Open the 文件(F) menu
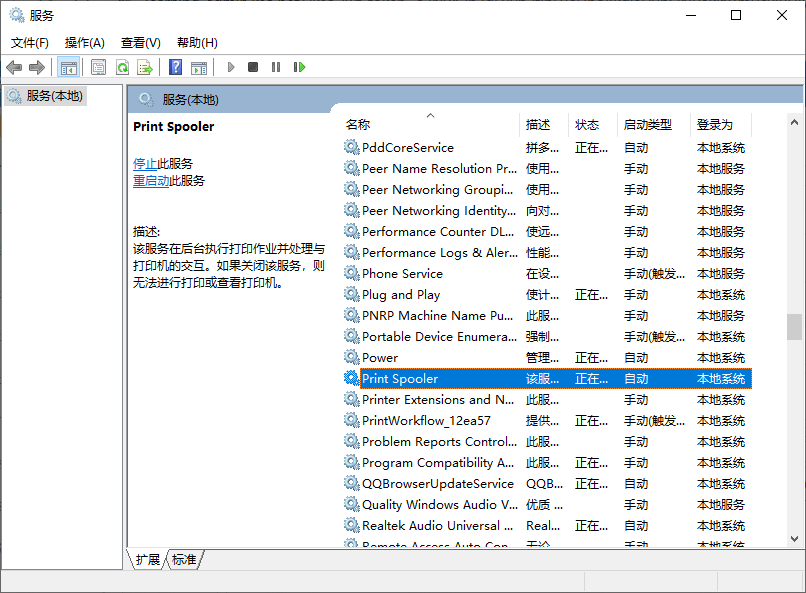Image resolution: width=806 pixels, height=593 pixels. tap(30, 43)
